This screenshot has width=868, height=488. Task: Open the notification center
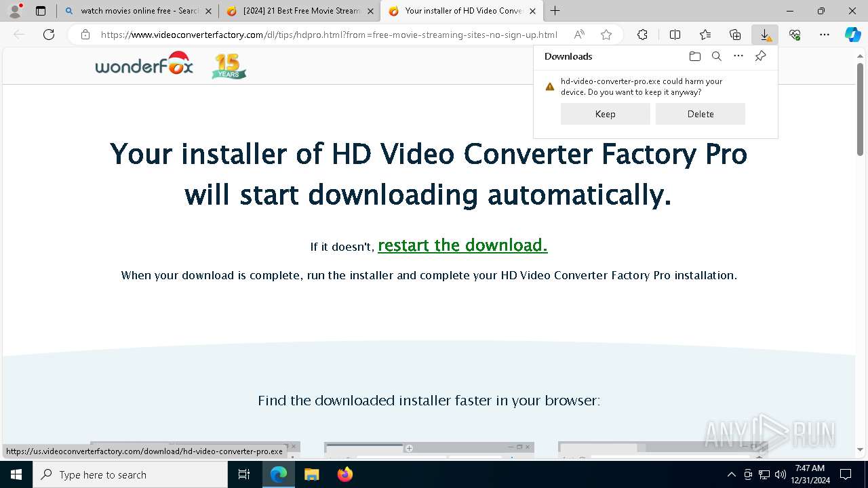tap(846, 474)
